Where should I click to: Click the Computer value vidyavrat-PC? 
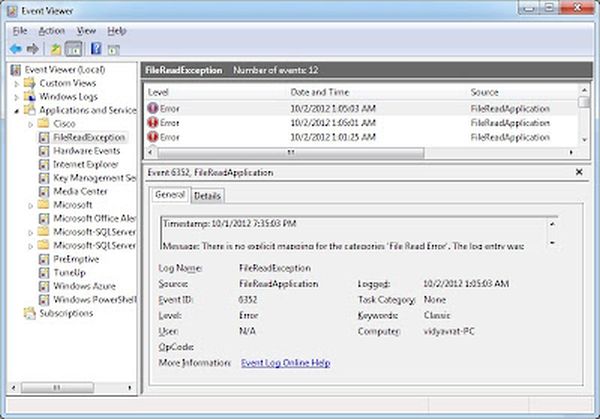[449, 331]
